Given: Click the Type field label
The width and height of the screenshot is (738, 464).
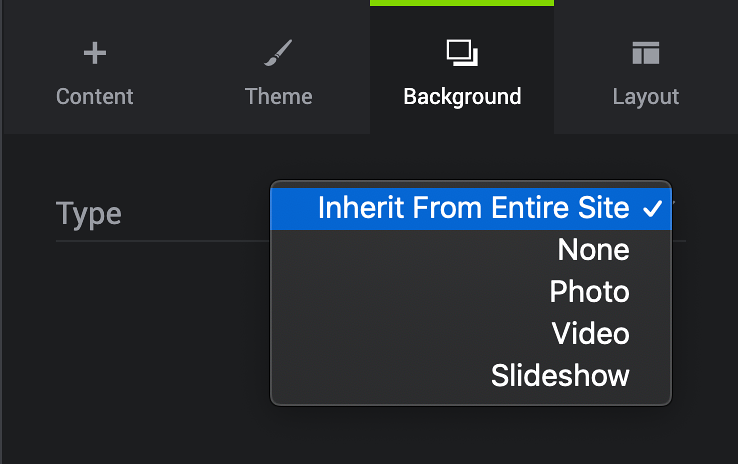Looking at the screenshot, I should click(x=88, y=214).
